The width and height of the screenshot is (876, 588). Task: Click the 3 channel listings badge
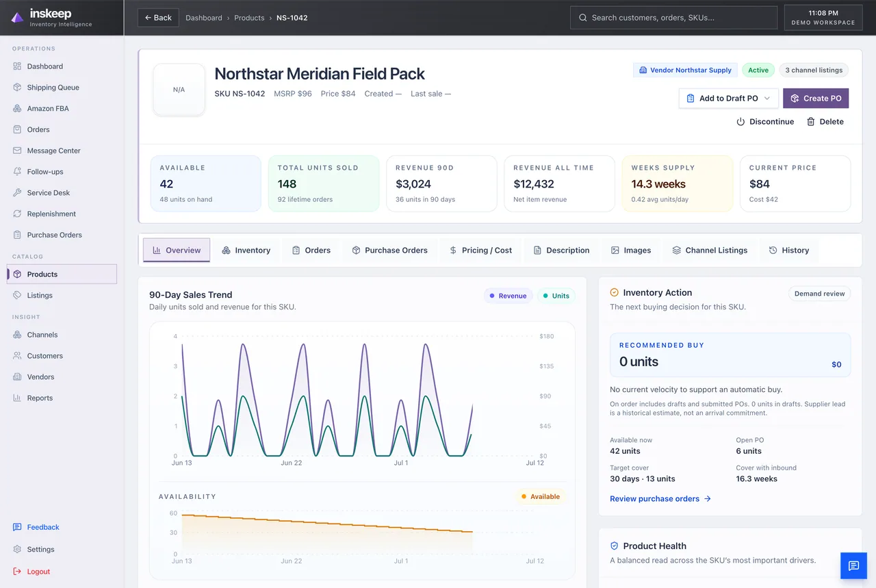[x=814, y=70]
